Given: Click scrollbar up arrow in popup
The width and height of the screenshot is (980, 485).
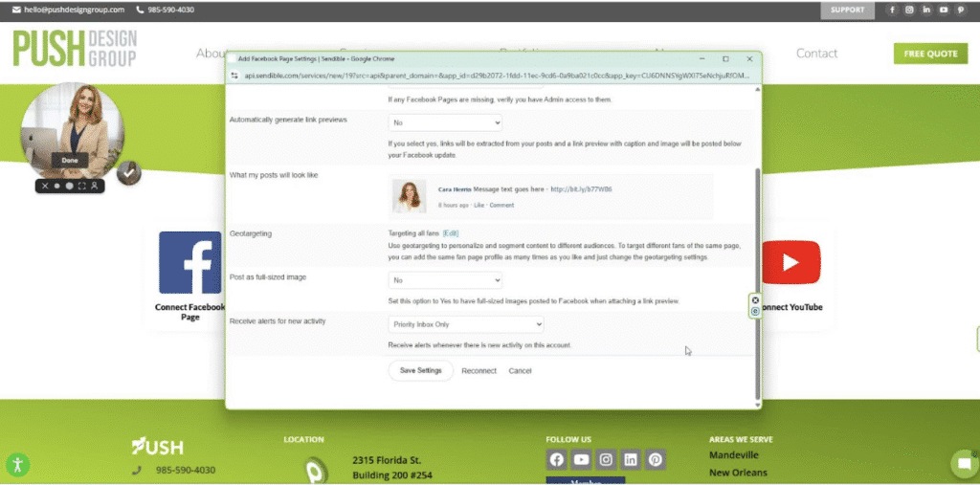Looking at the screenshot, I should (758, 90).
